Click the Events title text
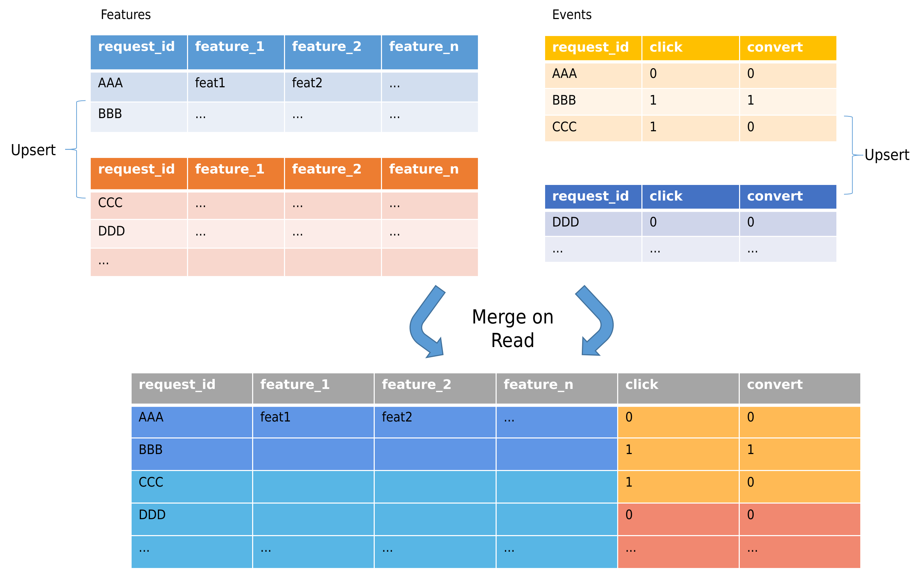 [x=571, y=15]
